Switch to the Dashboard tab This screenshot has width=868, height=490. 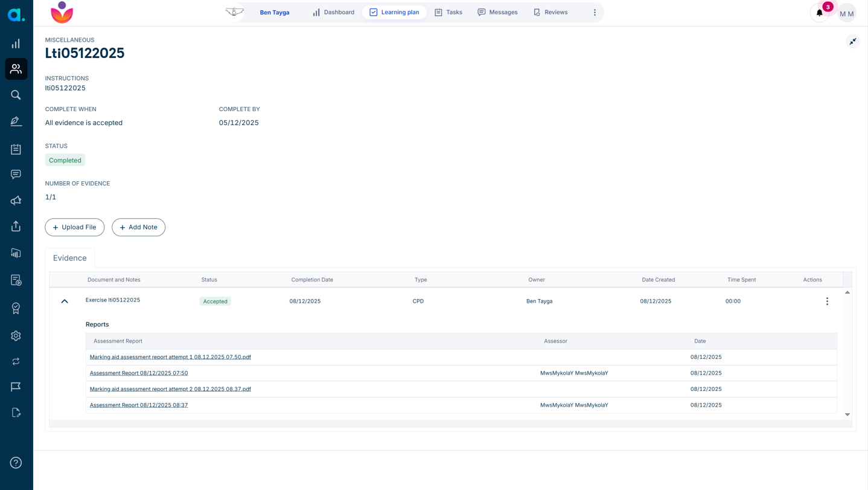coord(333,12)
